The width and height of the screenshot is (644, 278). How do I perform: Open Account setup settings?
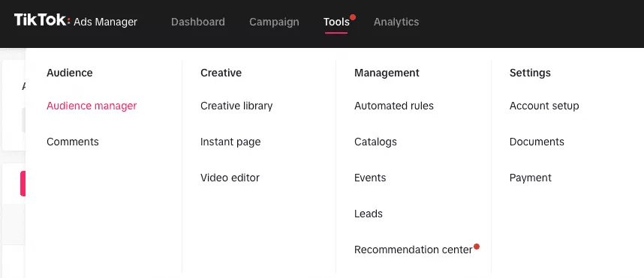point(544,106)
